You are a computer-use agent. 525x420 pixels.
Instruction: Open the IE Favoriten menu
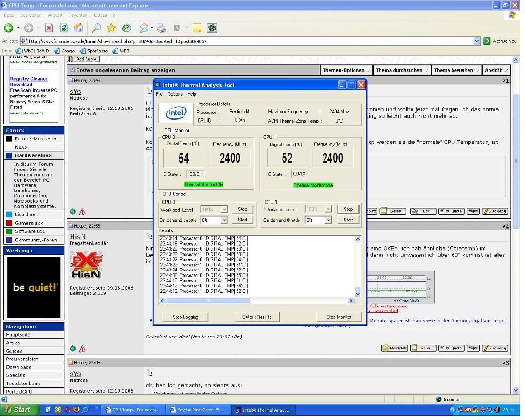pos(78,15)
